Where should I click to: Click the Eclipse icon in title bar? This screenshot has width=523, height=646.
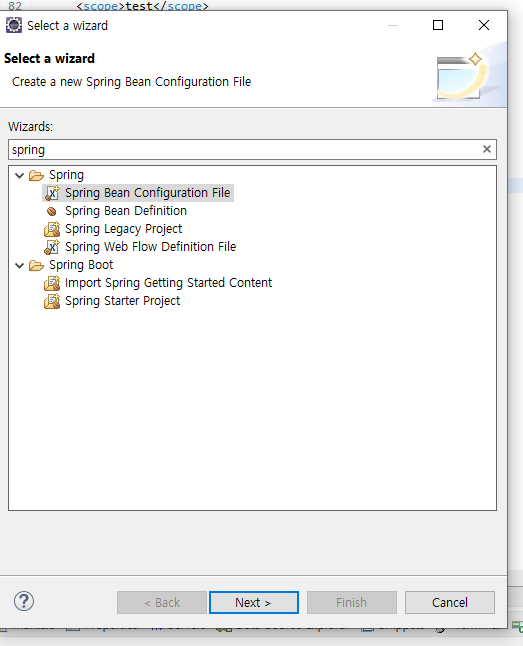(14, 25)
